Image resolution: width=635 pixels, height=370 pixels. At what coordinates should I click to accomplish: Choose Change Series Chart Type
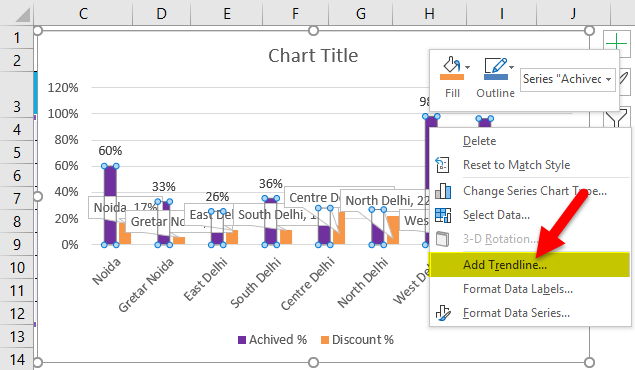click(x=535, y=191)
